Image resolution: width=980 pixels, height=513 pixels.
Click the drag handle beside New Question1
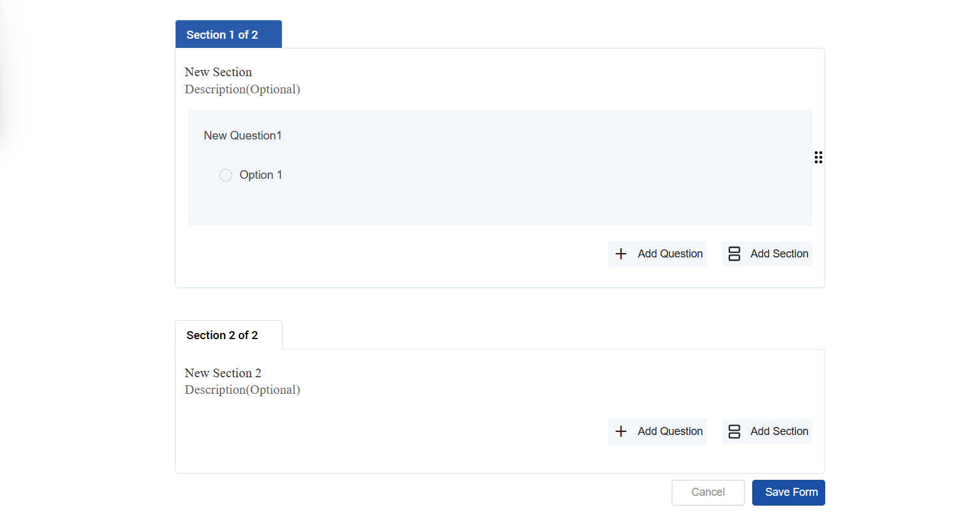(x=818, y=157)
